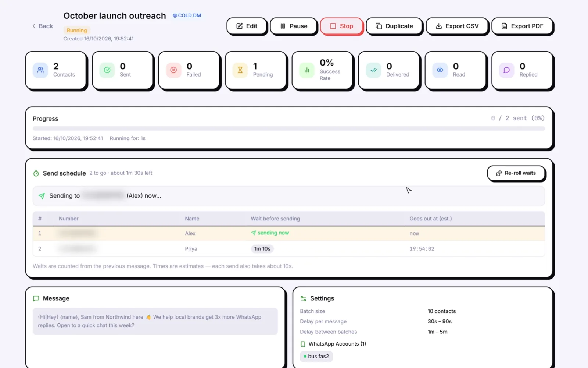The width and height of the screenshot is (588, 368).
Task: Click the Read eye icon
Action: pyautogui.click(x=440, y=70)
